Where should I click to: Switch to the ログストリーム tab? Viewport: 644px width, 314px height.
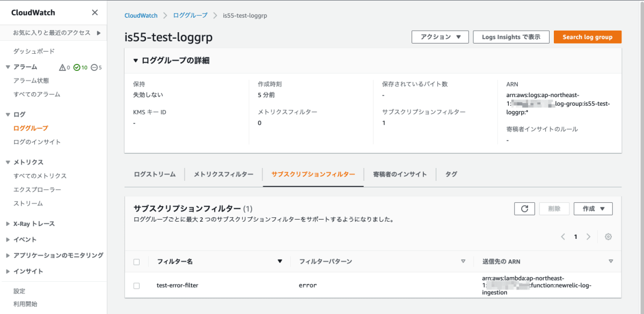[155, 174]
